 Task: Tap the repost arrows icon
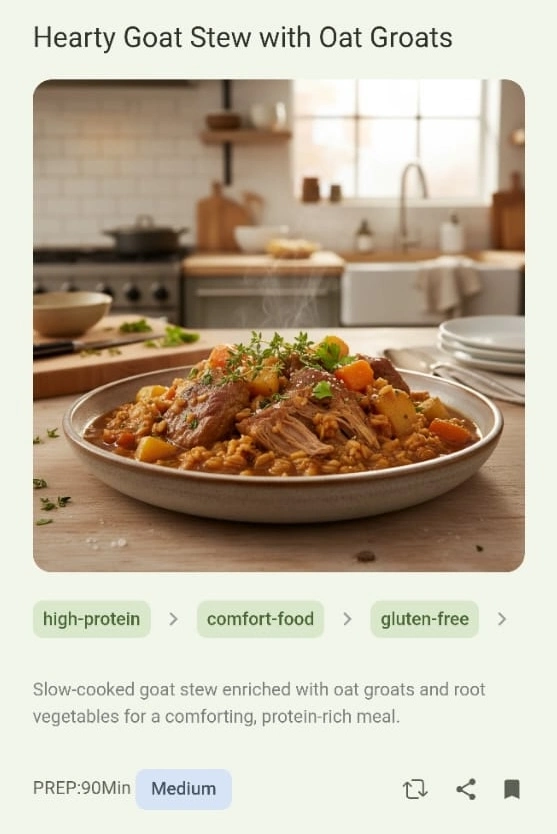pyautogui.click(x=415, y=789)
